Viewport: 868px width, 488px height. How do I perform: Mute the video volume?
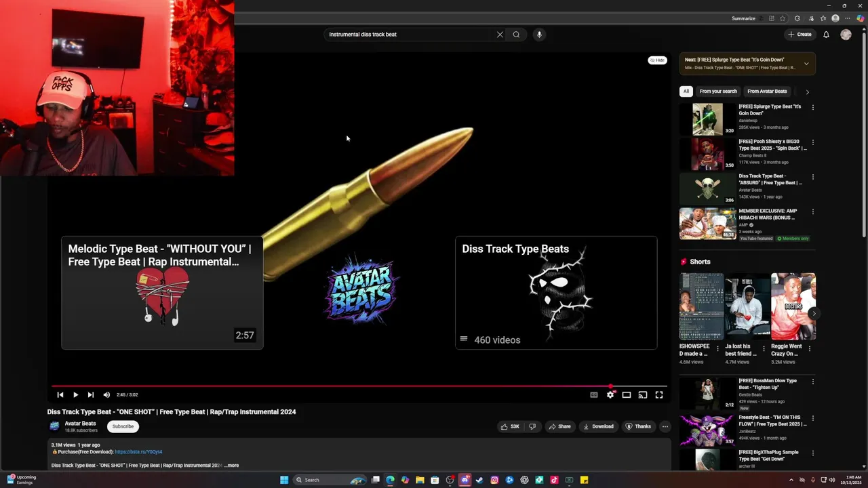(x=106, y=394)
